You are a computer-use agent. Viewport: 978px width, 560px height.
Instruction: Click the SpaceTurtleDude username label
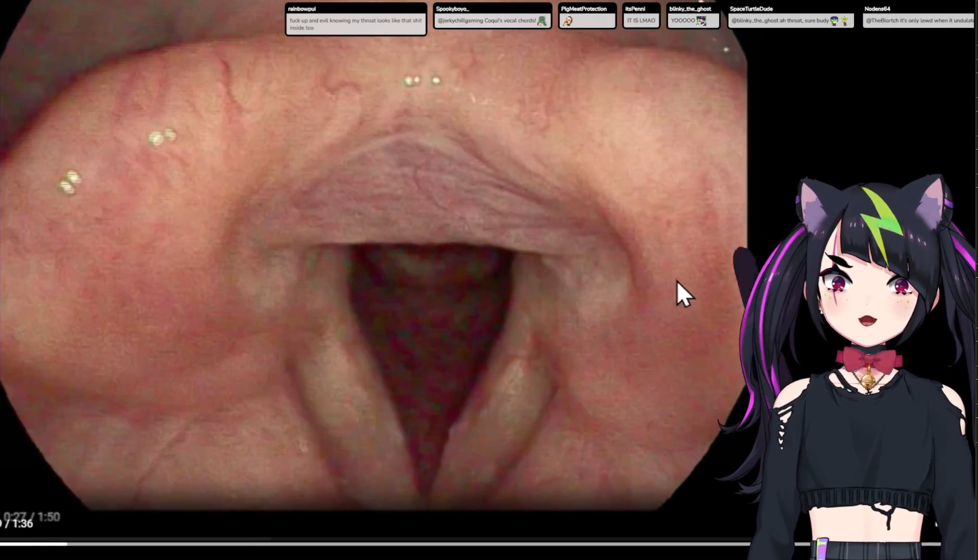[x=751, y=9]
